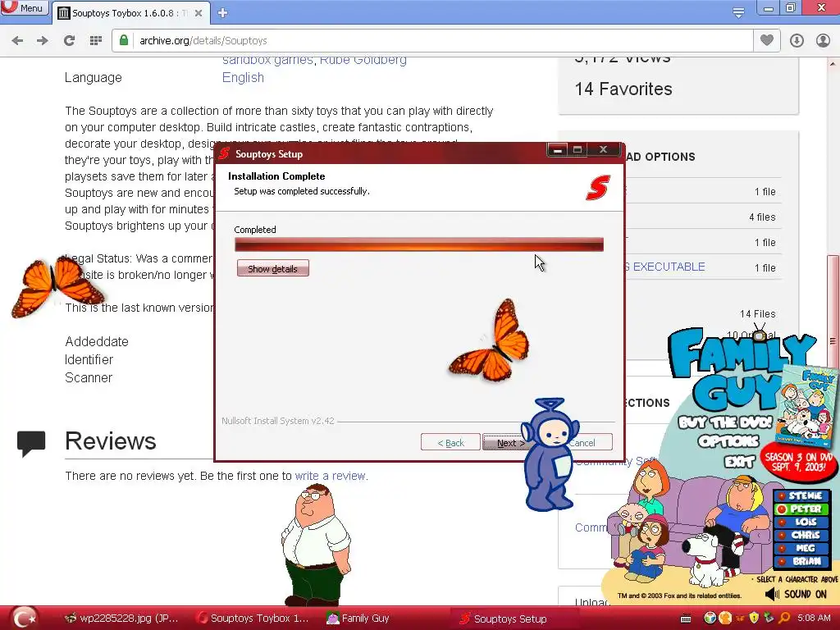Switch to wp2285228.jpg taskbar window
840x630 pixels.
[x=121, y=619]
